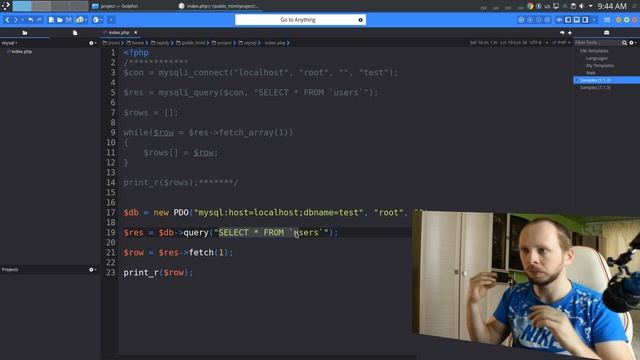The height and width of the screenshot is (360, 640).
Task: Open the KDE application launcher icon
Action: (6, 6)
